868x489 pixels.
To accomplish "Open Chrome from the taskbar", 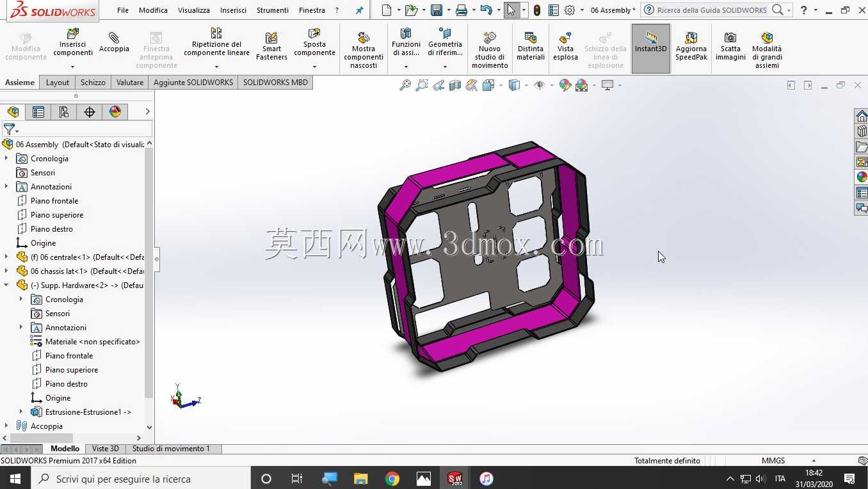I will click(x=392, y=479).
